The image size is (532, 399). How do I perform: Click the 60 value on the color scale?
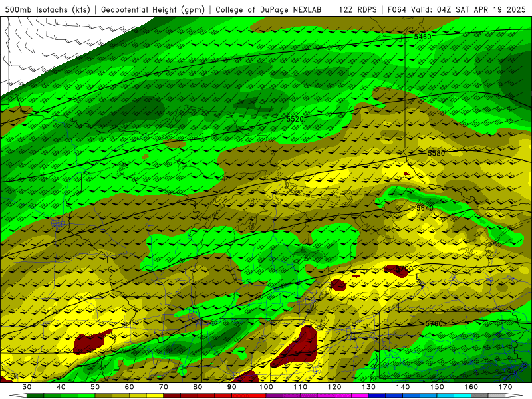(x=129, y=387)
